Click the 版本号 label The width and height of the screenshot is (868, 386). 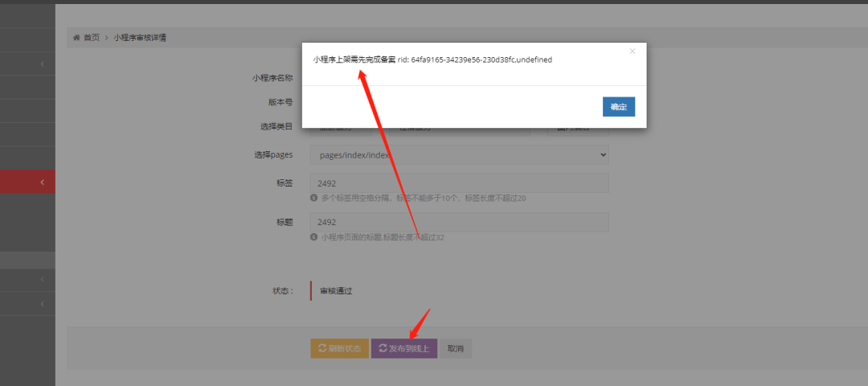[x=280, y=102]
